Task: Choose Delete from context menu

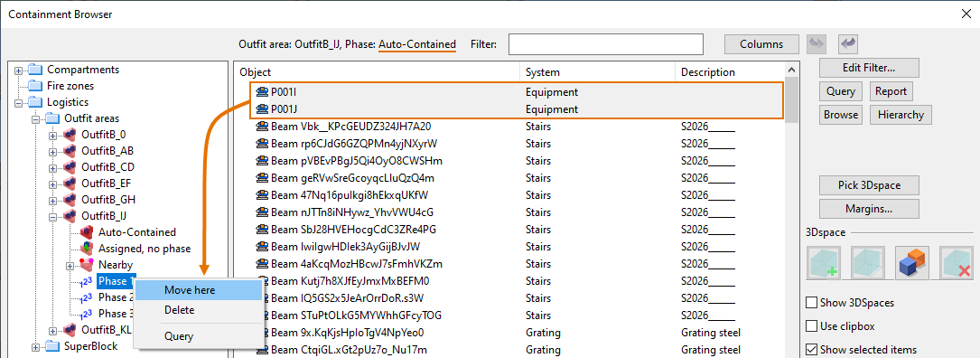Action: tap(180, 310)
